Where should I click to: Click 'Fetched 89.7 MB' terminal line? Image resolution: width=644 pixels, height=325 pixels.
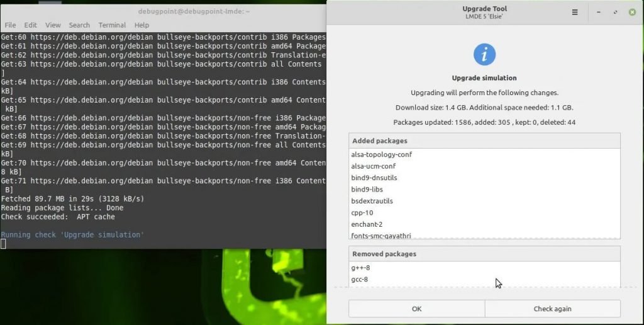click(x=73, y=199)
